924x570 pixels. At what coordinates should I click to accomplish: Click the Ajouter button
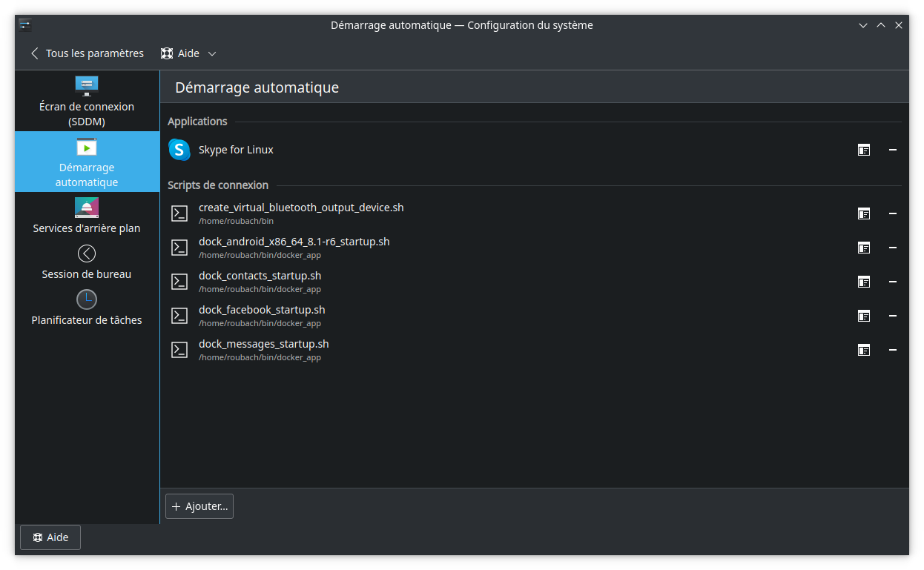199,506
